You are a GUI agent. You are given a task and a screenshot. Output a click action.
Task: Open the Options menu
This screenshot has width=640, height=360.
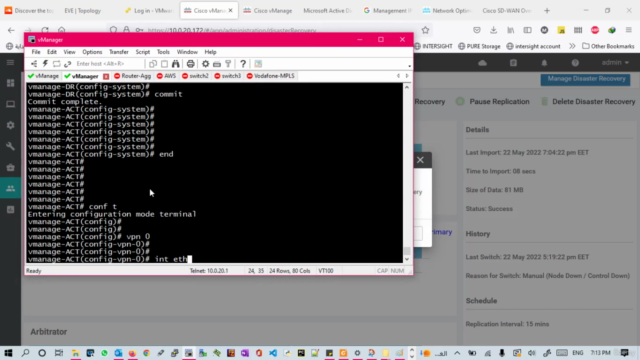click(92, 52)
